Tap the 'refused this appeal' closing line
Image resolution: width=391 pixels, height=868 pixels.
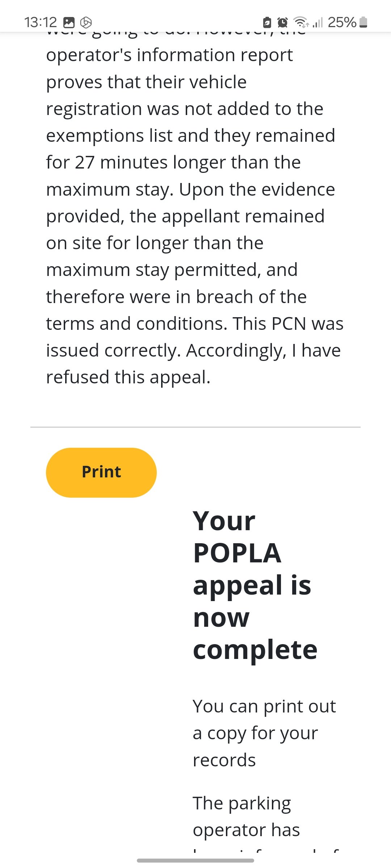point(128,377)
